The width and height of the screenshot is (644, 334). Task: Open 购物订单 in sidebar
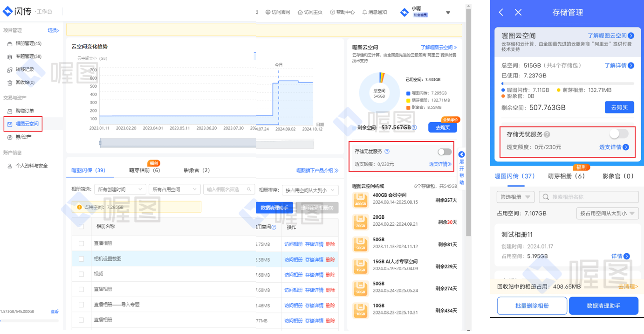(x=24, y=111)
